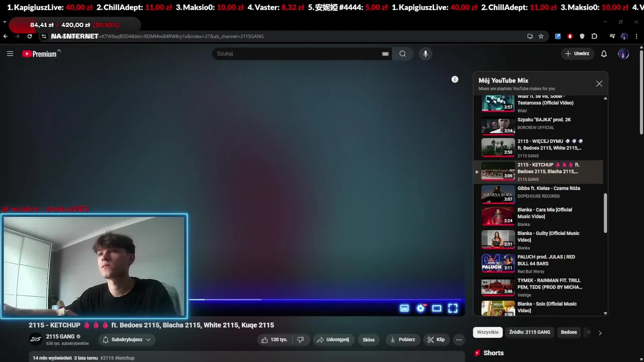The image size is (644, 362).
Task: Open the browser tab list chevron
Action: click(5, 22)
